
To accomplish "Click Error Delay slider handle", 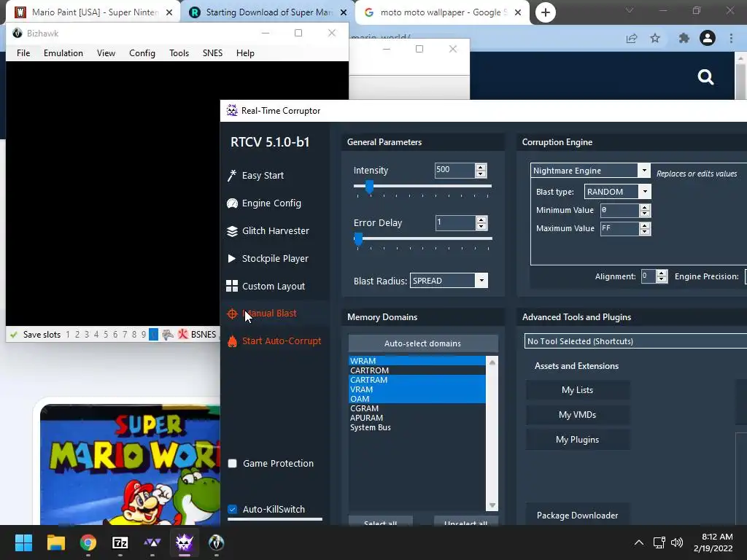I will 358,239.
